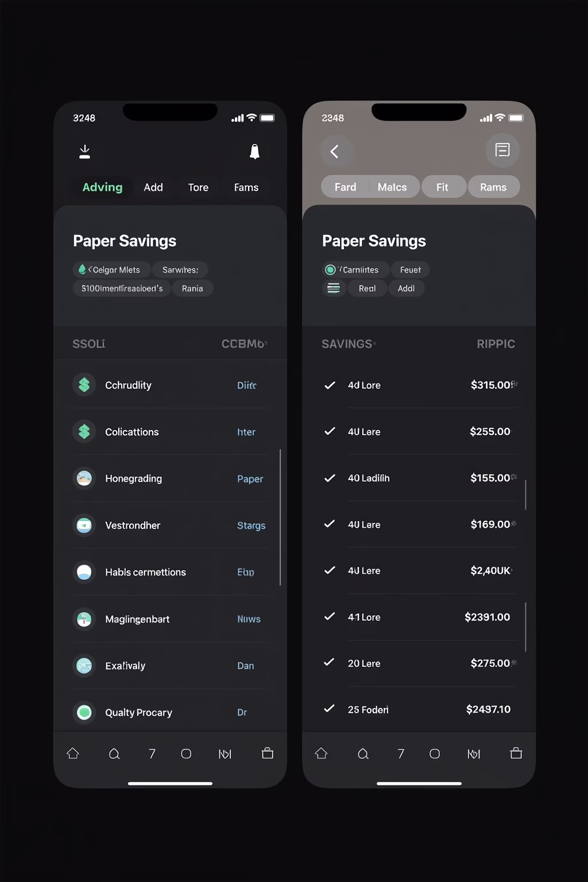Screen dimensions: 588x882
Task: Tap the shopping bag icon on left phone
Action: pos(268,753)
